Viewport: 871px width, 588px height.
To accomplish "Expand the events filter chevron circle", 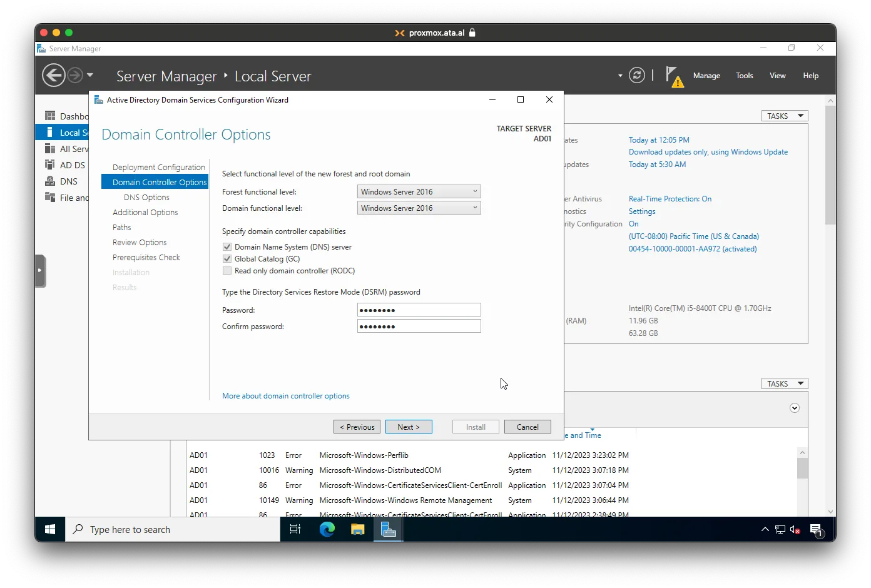I will 795,408.
